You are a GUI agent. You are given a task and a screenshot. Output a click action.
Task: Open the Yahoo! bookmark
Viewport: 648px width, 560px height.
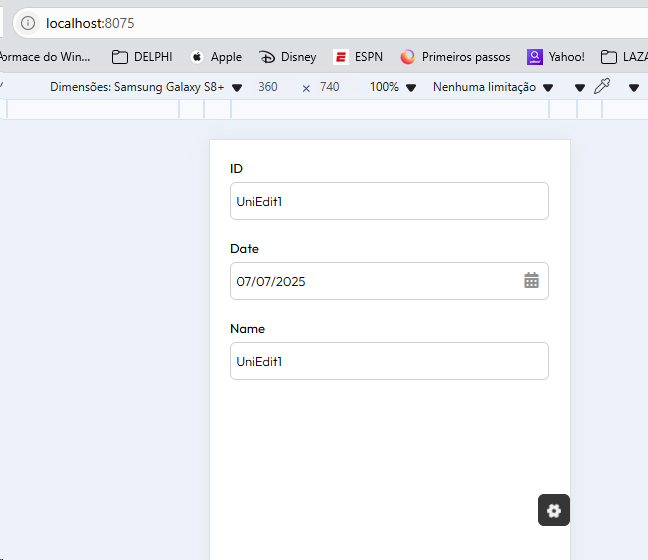click(x=556, y=57)
